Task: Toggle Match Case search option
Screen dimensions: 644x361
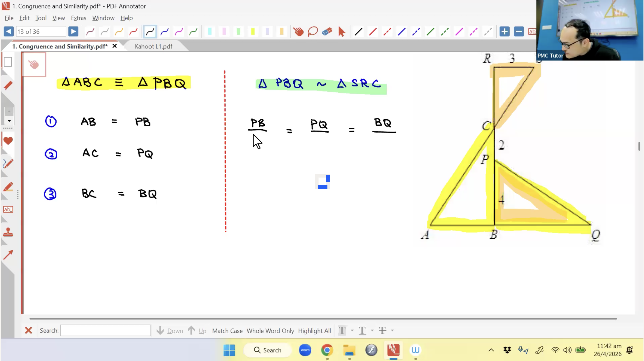Action: (x=227, y=331)
